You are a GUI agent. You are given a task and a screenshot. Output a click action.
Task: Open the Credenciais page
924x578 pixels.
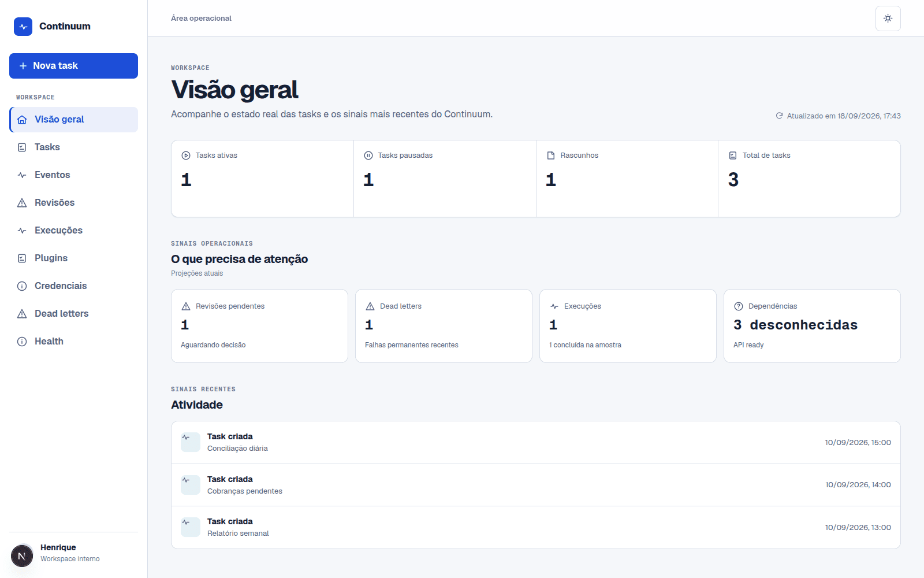pos(73,286)
